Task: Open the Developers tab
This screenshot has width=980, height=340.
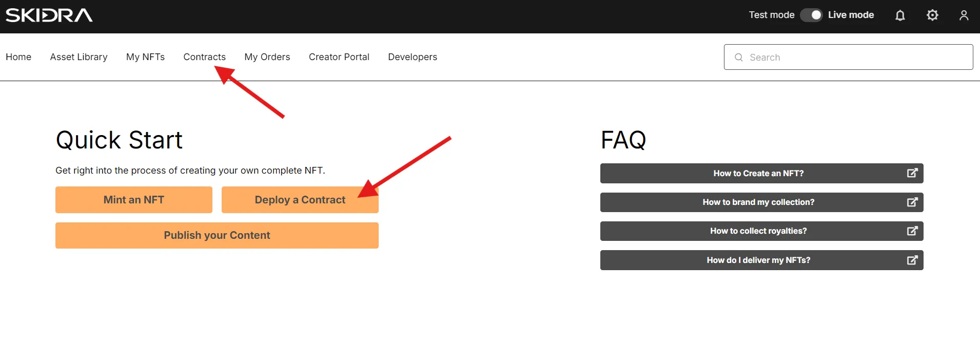Action: pyautogui.click(x=413, y=57)
